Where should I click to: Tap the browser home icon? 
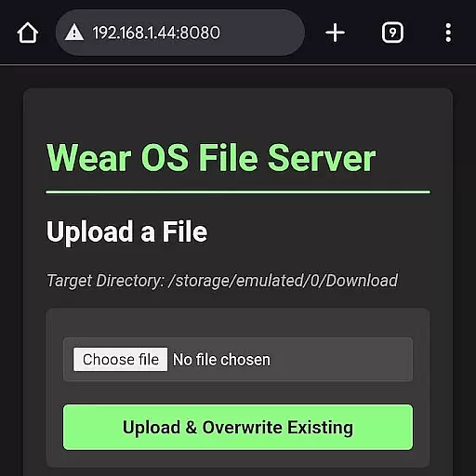28,33
